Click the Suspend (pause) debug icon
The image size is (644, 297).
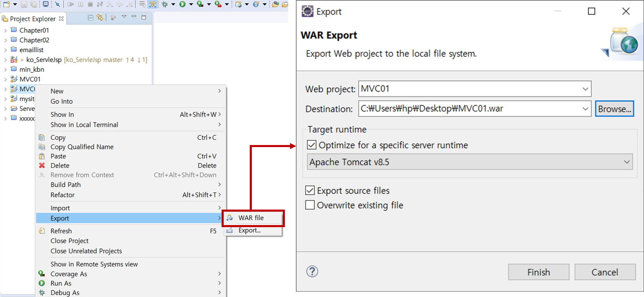pyautogui.click(x=80, y=4)
